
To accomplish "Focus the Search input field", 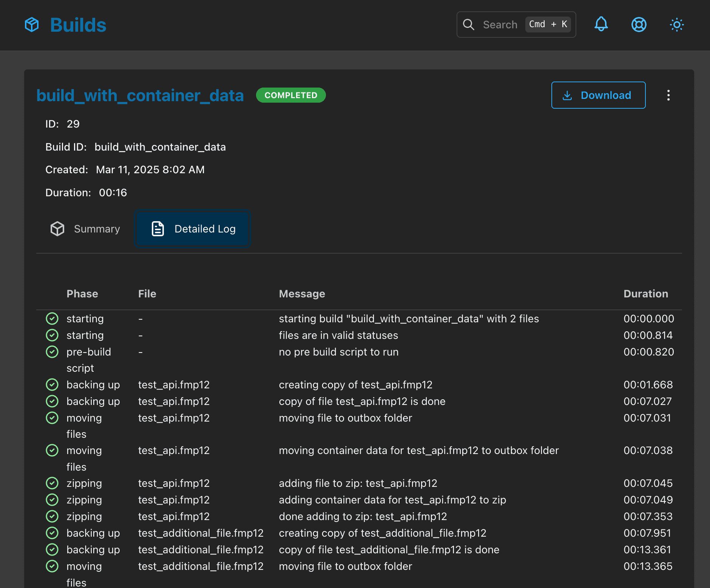I will tap(500, 24).
